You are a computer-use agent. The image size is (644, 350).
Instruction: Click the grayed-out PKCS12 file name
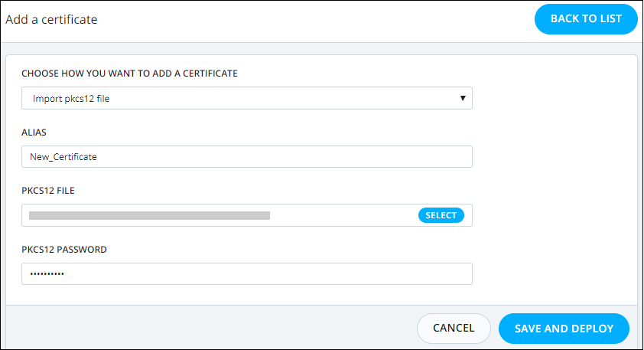pyautogui.click(x=149, y=215)
